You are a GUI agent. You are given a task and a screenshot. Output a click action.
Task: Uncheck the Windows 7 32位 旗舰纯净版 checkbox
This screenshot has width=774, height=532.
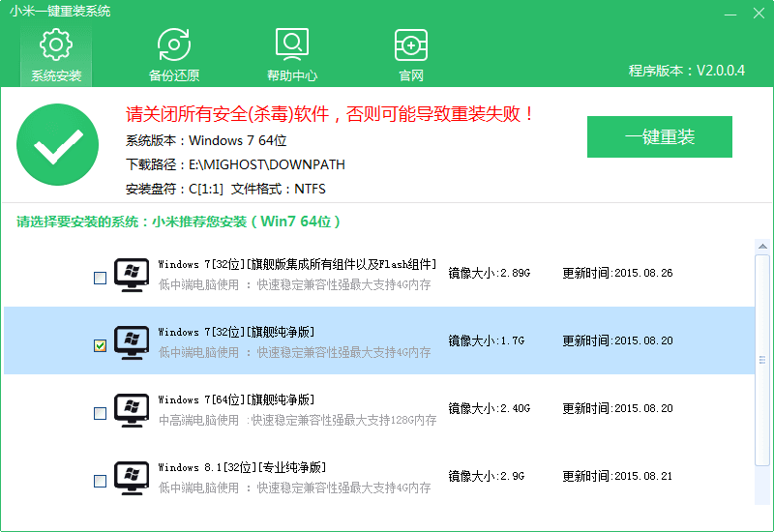coord(100,345)
